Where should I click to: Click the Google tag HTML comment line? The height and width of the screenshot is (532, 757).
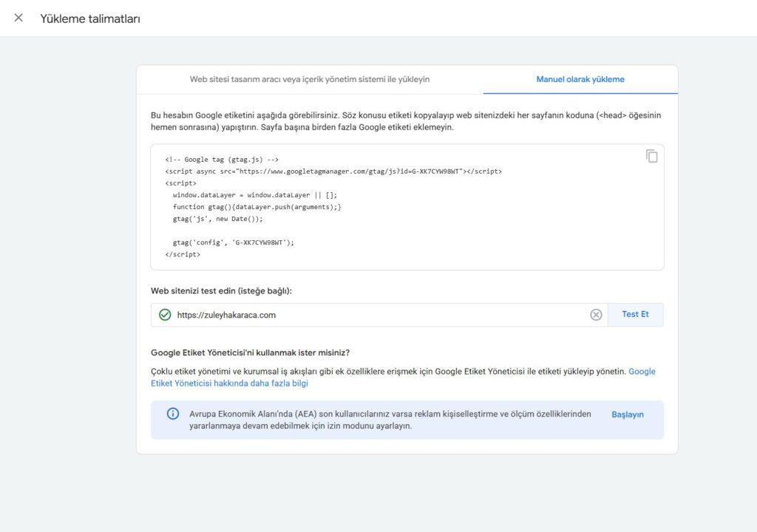(222, 160)
